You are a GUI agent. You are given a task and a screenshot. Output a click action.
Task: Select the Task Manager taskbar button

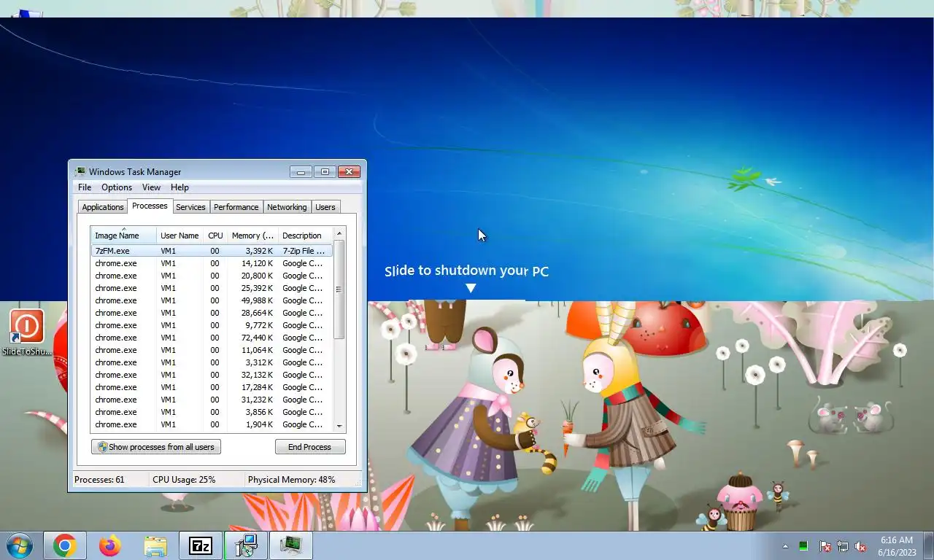(x=291, y=545)
